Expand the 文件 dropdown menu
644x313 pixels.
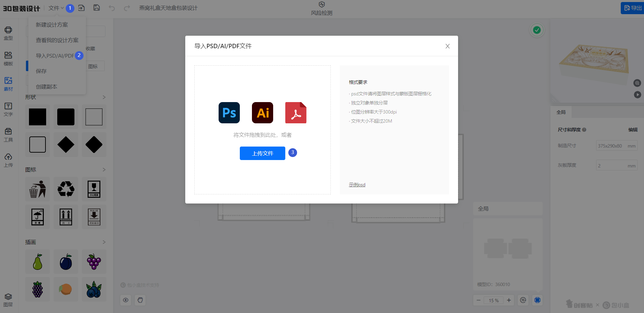[56, 8]
